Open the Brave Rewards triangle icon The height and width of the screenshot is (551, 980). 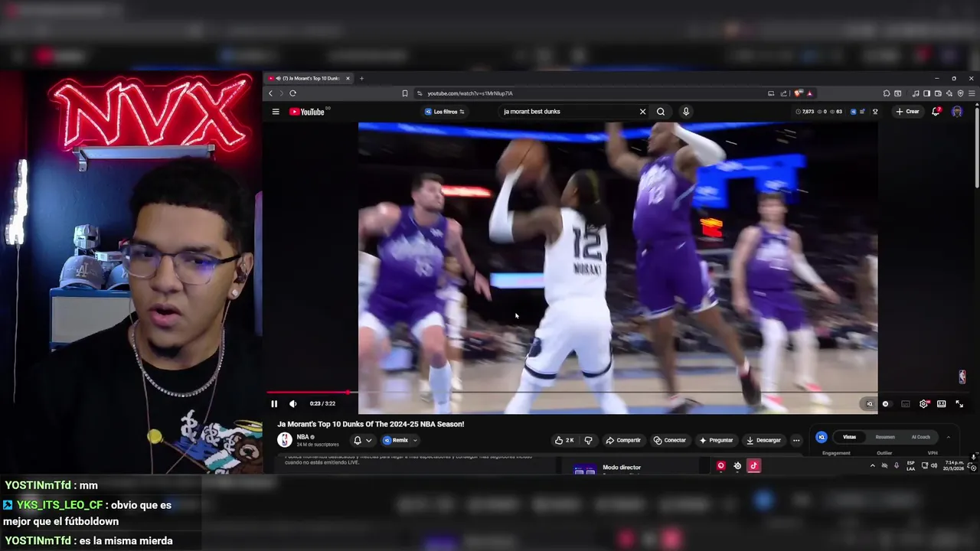(809, 93)
